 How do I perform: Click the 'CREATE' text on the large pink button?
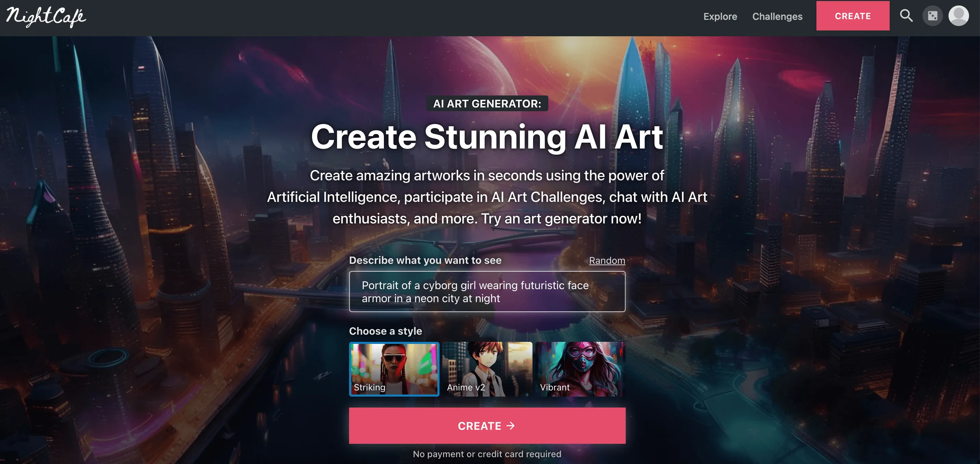point(479,426)
